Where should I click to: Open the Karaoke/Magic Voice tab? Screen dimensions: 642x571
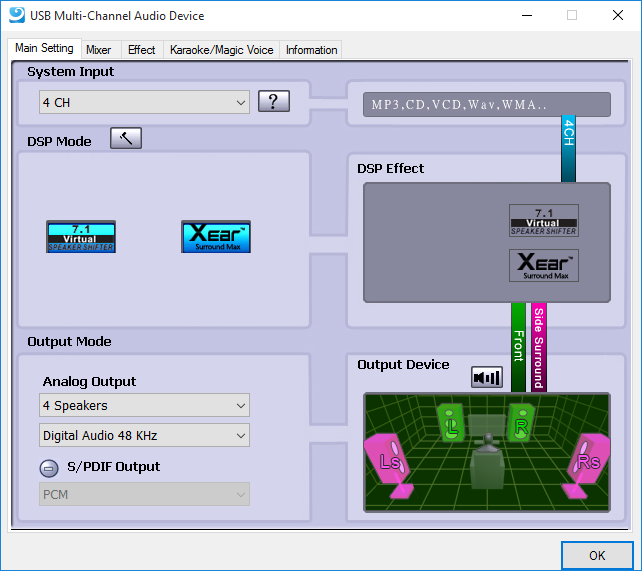[x=221, y=49]
